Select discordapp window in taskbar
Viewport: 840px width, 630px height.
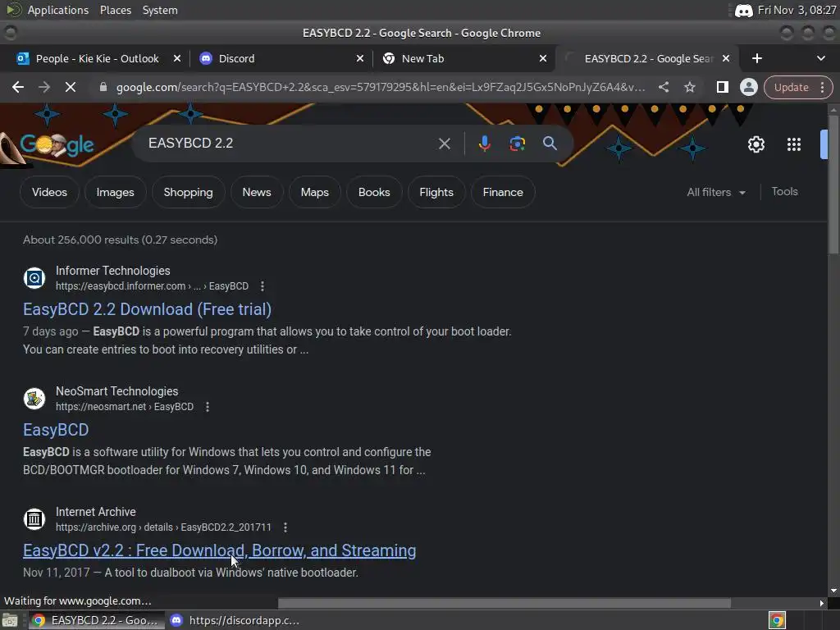tap(235, 620)
